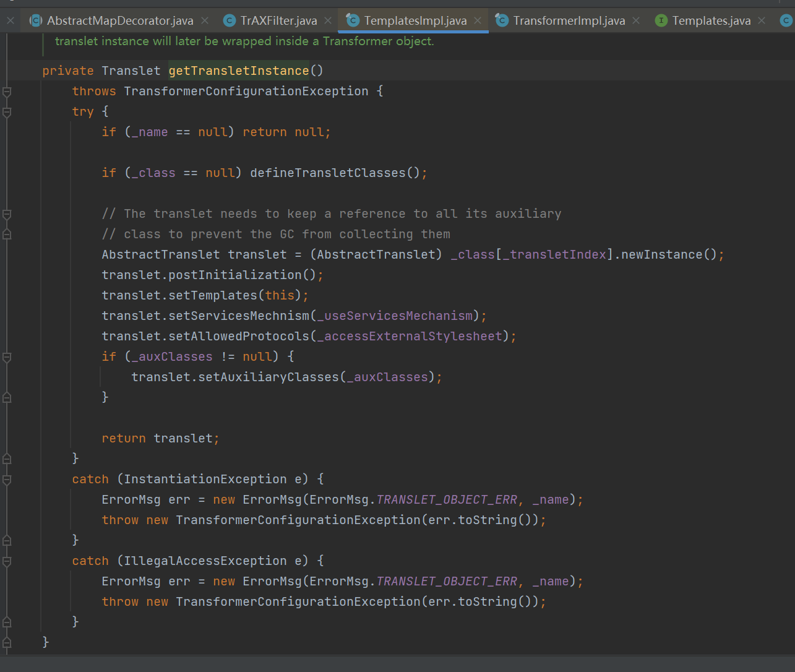Image resolution: width=795 pixels, height=672 pixels.
Task: Click the newInstance() call
Action: (668, 254)
